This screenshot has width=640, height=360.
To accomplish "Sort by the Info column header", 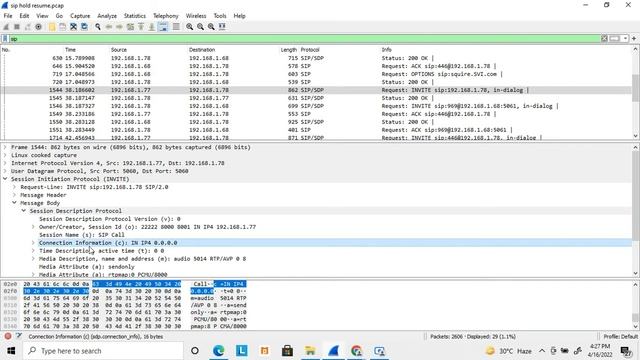I will [x=387, y=49].
